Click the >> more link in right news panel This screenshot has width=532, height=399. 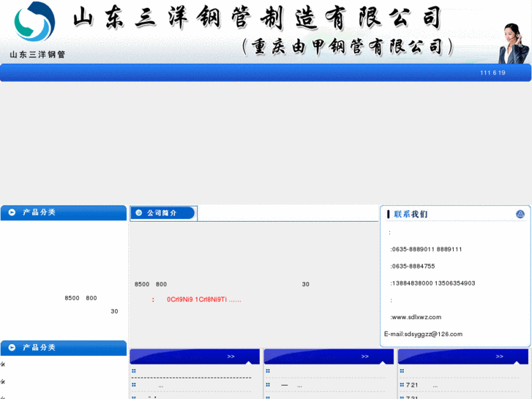coord(499,357)
